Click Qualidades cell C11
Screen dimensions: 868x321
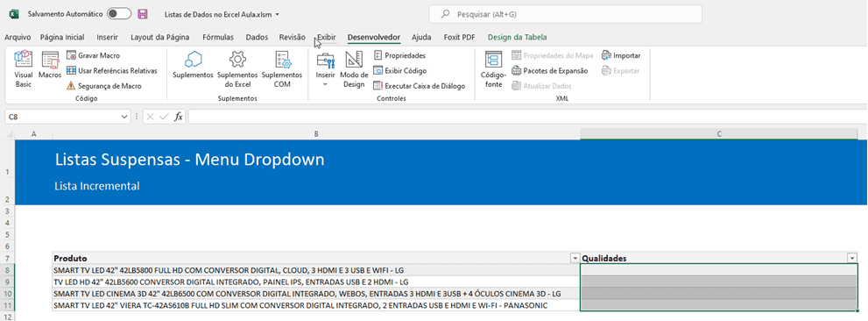[719, 305]
